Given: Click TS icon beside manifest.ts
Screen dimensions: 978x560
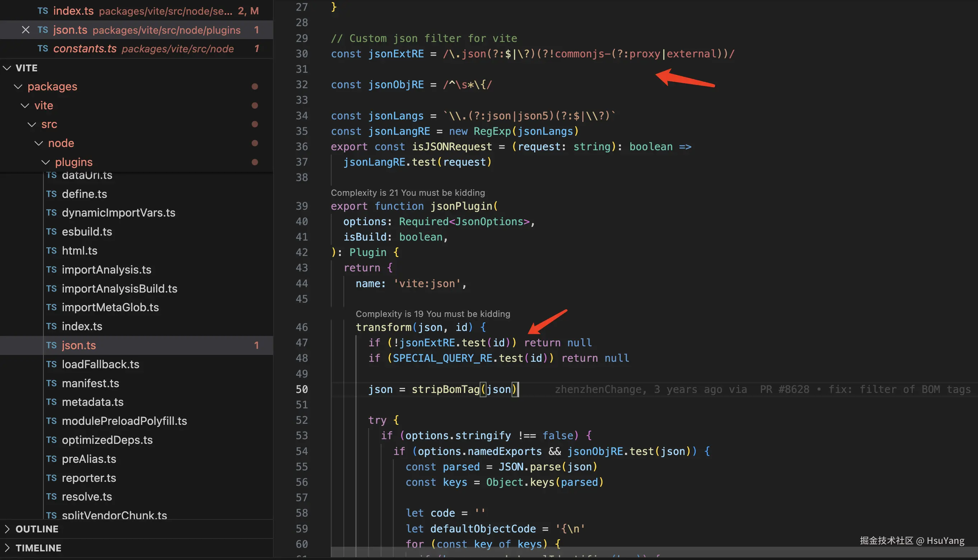Looking at the screenshot, I should point(51,383).
